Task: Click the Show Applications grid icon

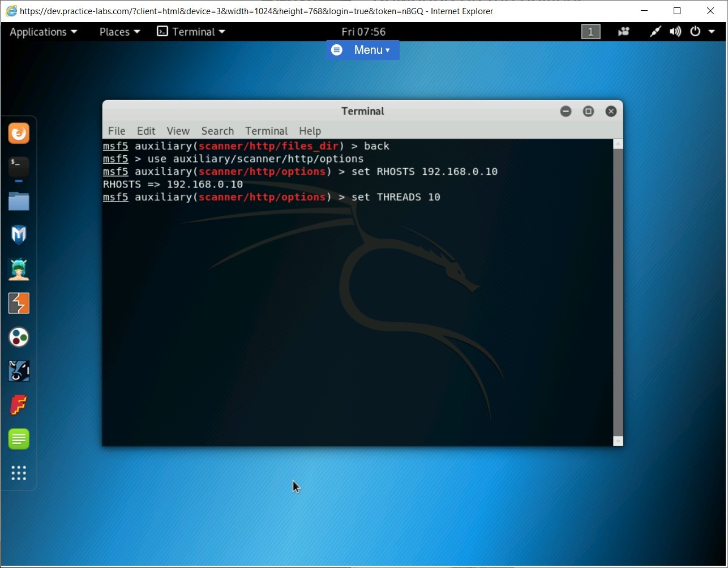Action: click(x=19, y=473)
